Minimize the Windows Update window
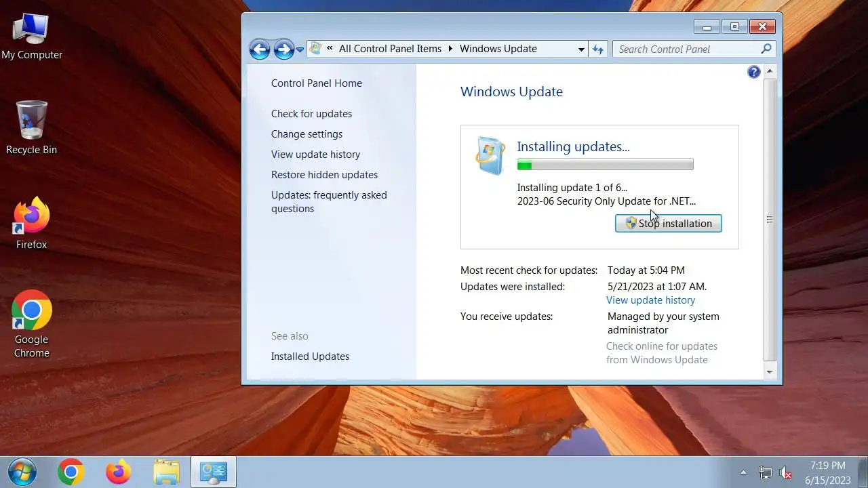 tap(707, 27)
